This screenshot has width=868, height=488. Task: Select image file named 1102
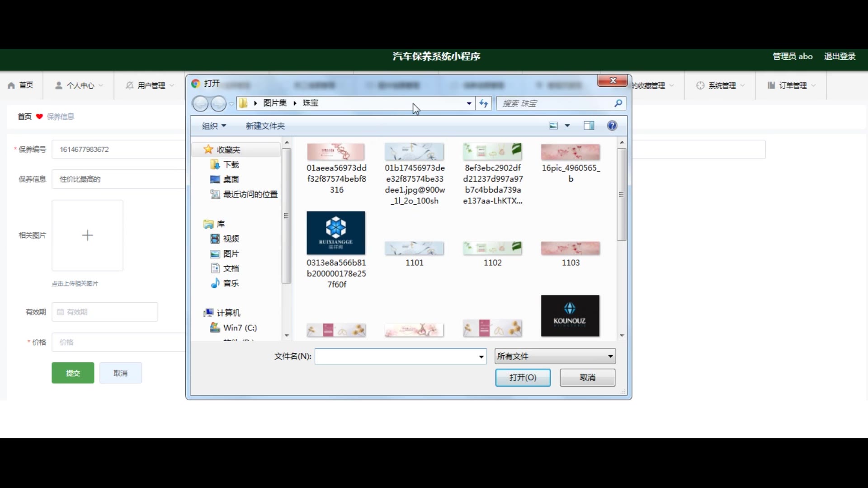(x=493, y=254)
